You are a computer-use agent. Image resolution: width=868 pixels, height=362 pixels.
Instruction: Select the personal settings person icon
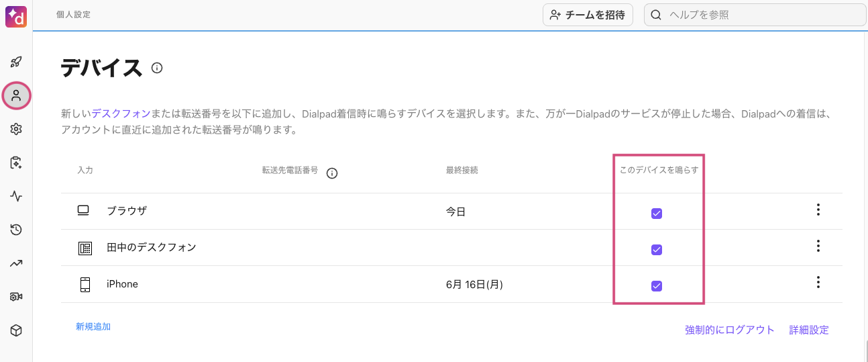[x=16, y=95]
